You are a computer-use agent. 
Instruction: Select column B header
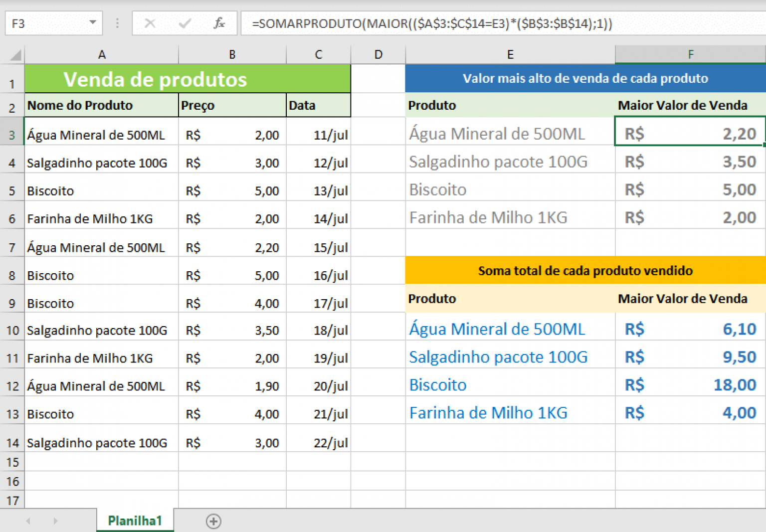[232, 54]
